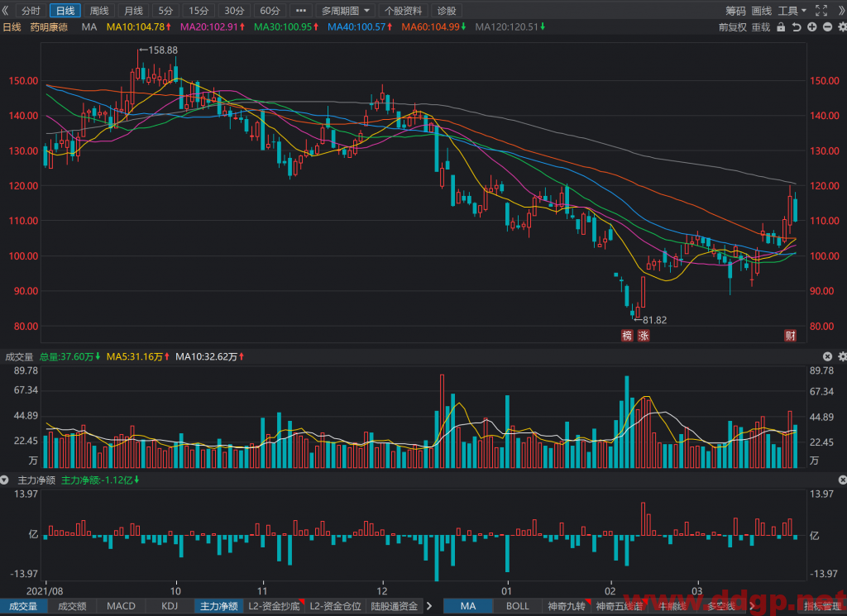Click 2021/08 date axis label

point(45,590)
